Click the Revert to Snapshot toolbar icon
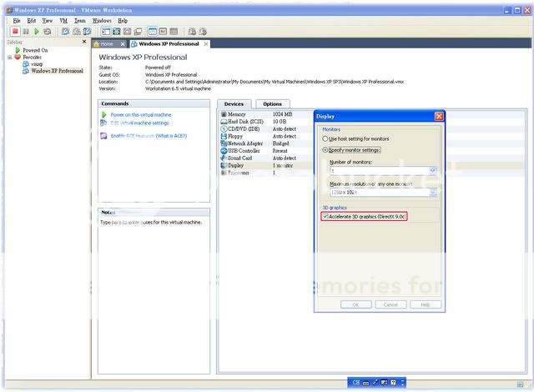The image size is (534, 392). tap(77, 32)
